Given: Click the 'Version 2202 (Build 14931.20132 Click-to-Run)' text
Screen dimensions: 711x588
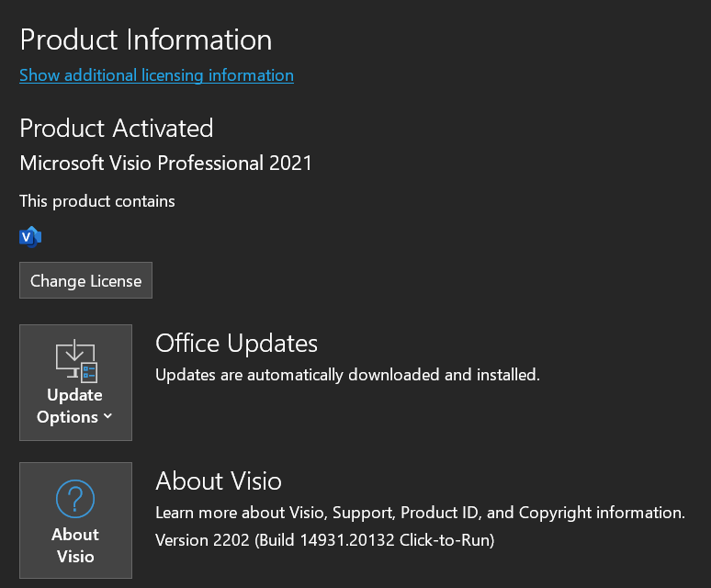Looking at the screenshot, I should 324,540.
